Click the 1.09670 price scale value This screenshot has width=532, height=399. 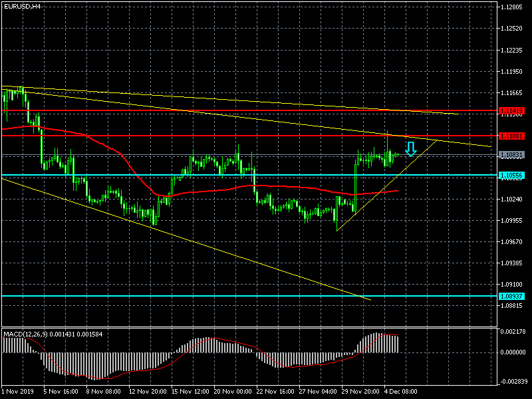pyautogui.click(x=511, y=242)
